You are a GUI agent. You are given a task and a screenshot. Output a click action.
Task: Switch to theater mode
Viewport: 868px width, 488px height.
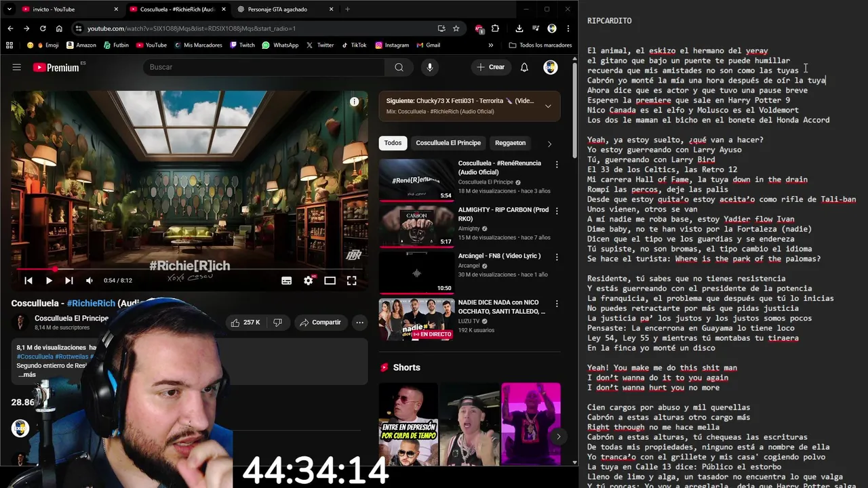click(330, 281)
